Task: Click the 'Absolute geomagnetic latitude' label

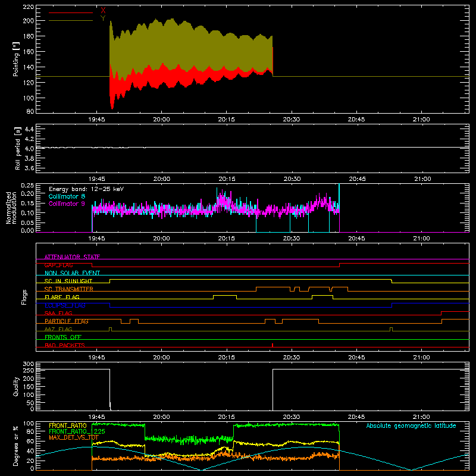Action: (411, 425)
